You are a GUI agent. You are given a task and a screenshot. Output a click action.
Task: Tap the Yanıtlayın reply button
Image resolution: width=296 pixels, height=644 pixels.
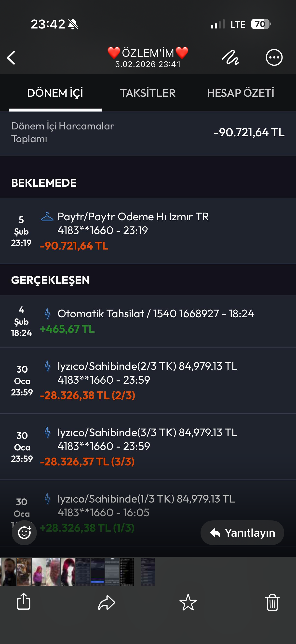242,532
